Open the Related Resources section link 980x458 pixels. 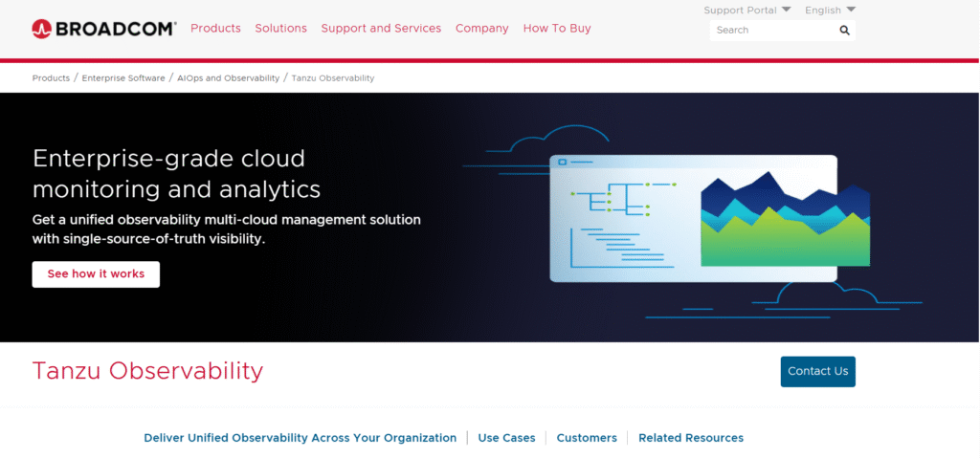(x=690, y=438)
